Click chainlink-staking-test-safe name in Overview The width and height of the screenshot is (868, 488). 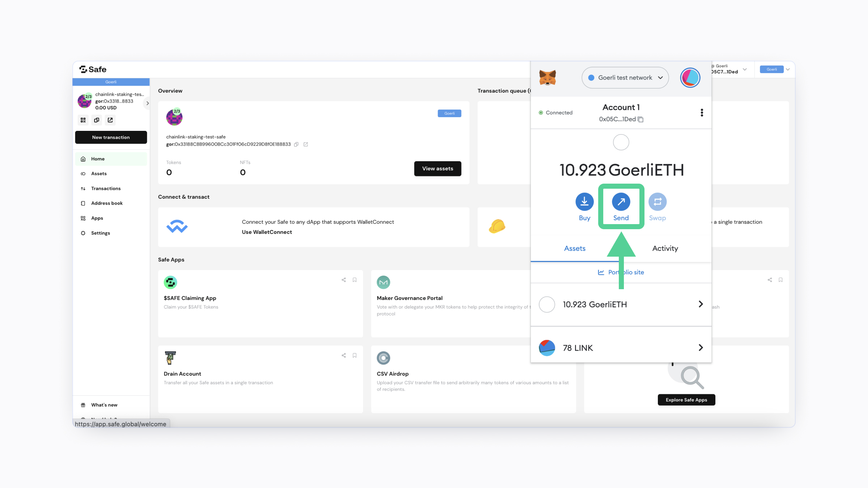click(196, 137)
